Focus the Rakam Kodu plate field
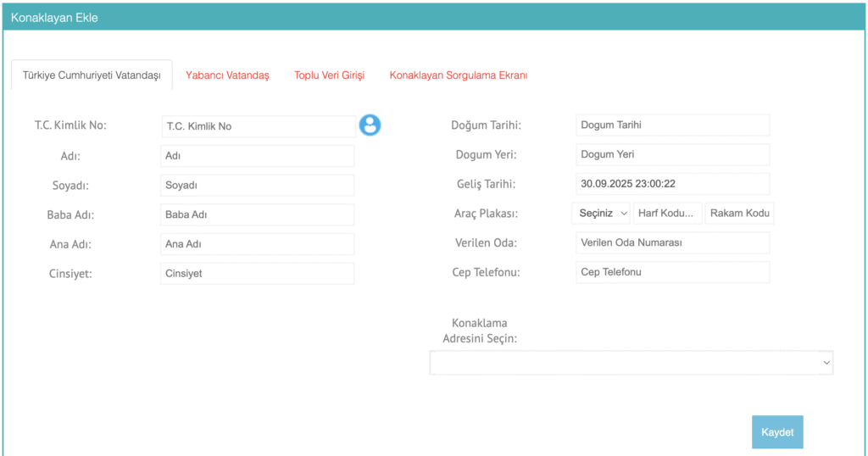The width and height of the screenshot is (868, 456). click(739, 214)
